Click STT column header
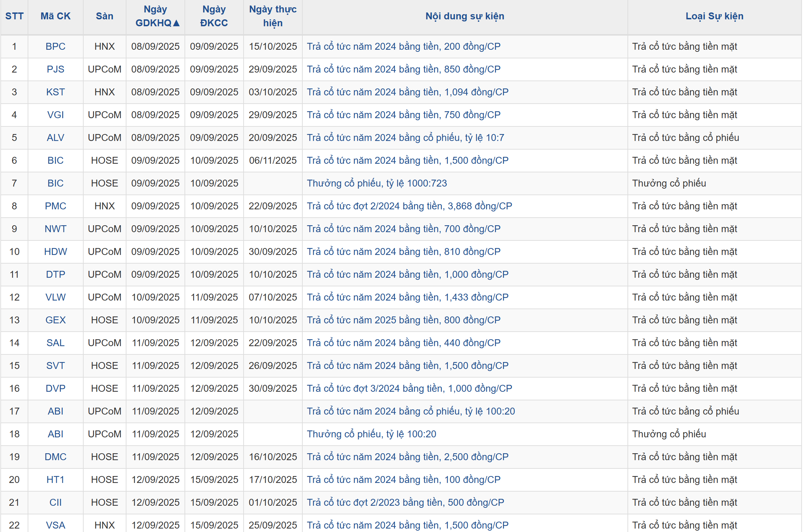The image size is (803, 532). tap(14, 16)
